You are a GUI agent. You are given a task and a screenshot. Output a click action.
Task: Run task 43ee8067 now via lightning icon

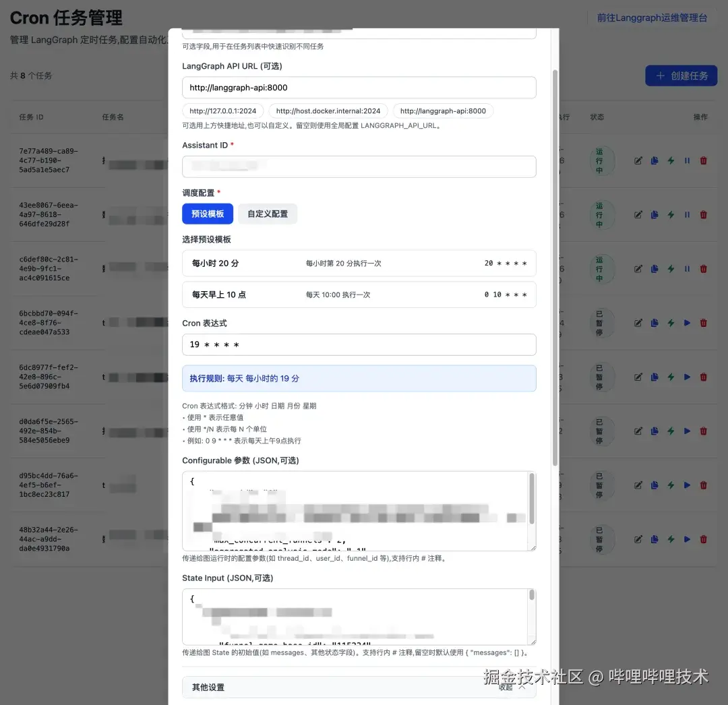671,215
